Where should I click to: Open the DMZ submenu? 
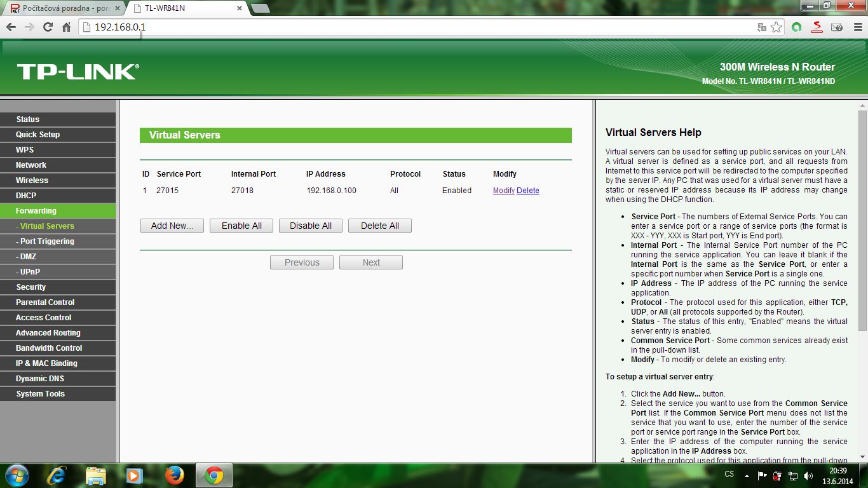(x=58, y=257)
